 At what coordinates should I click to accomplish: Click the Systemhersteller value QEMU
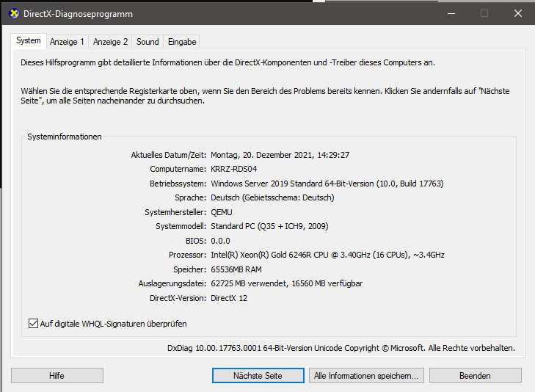click(x=222, y=212)
